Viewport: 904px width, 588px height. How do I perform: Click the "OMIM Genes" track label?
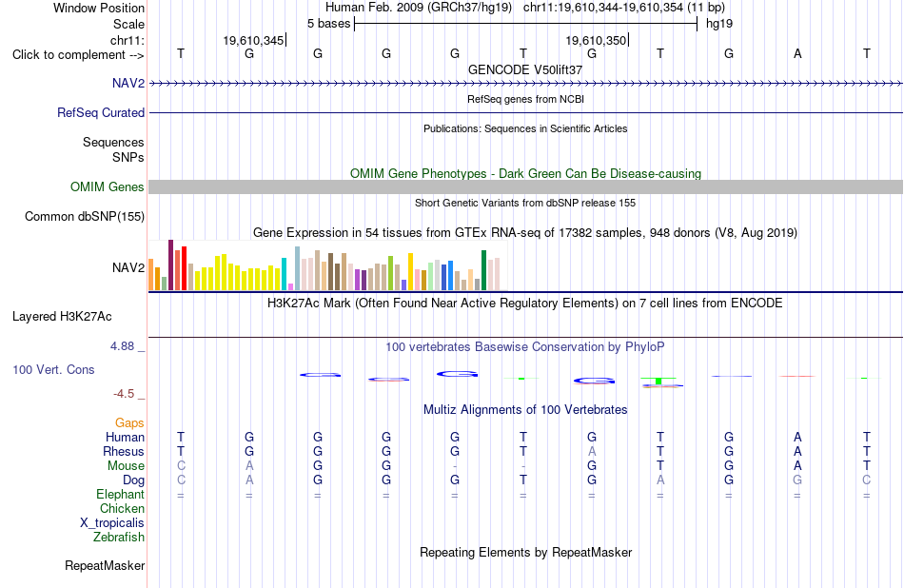pos(107,186)
